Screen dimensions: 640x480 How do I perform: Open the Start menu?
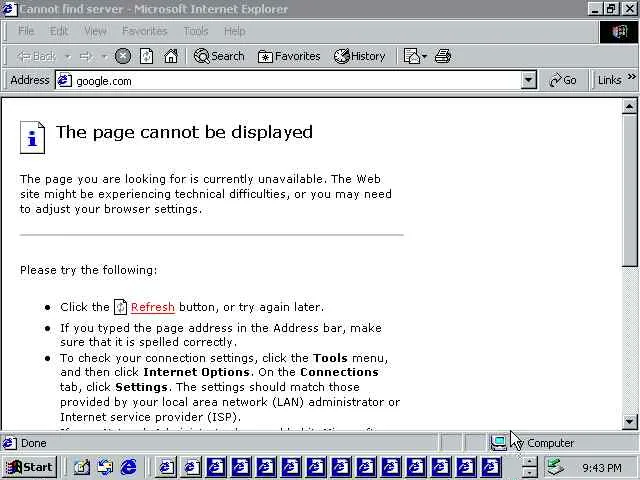pos(30,467)
